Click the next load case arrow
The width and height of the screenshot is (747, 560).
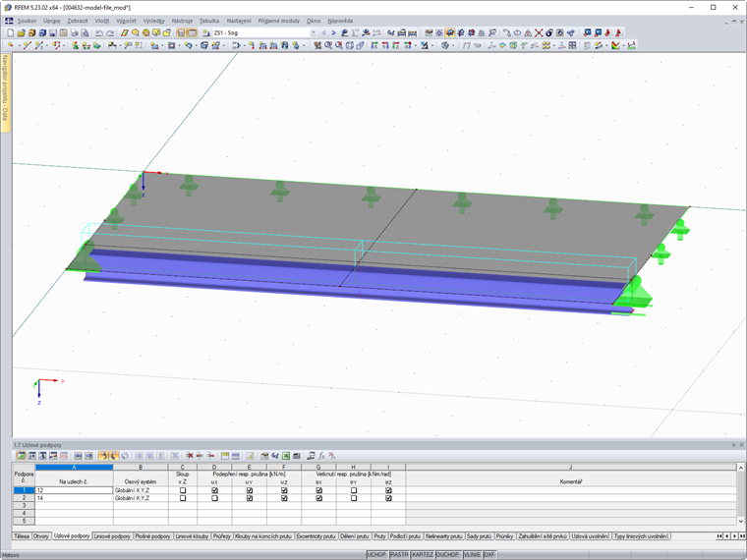coord(333,32)
